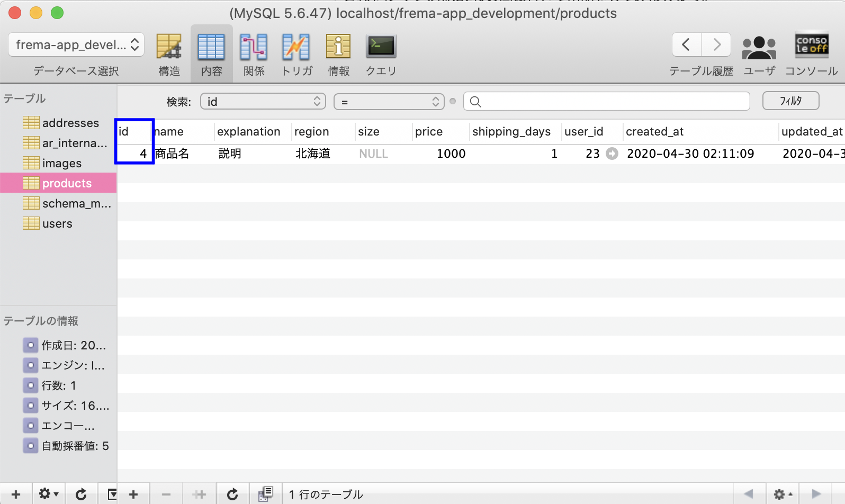
Task: Open the 情報 (Table info) view
Action: click(x=338, y=54)
